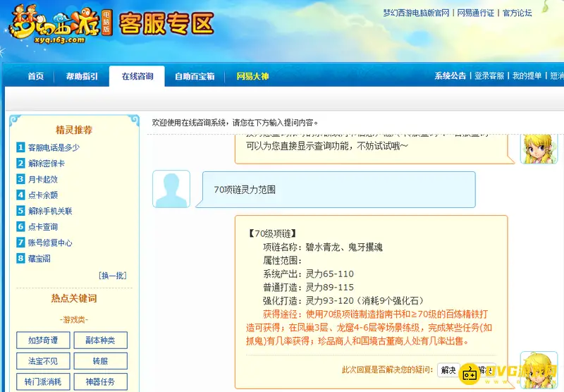Image resolution: width=564 pixels, height=392 pixels.
Task: Click the 系统产出：灵力65-110 line
Action: point(308,274)
